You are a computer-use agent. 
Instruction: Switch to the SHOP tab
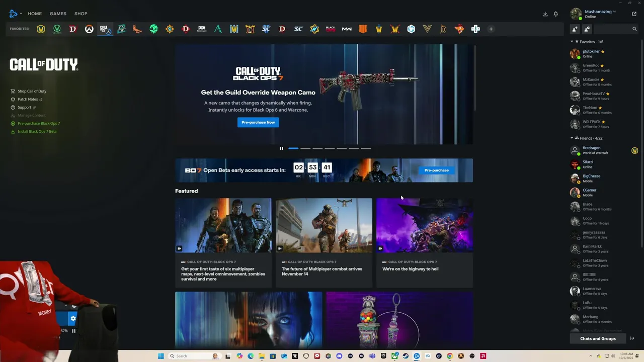80,14
